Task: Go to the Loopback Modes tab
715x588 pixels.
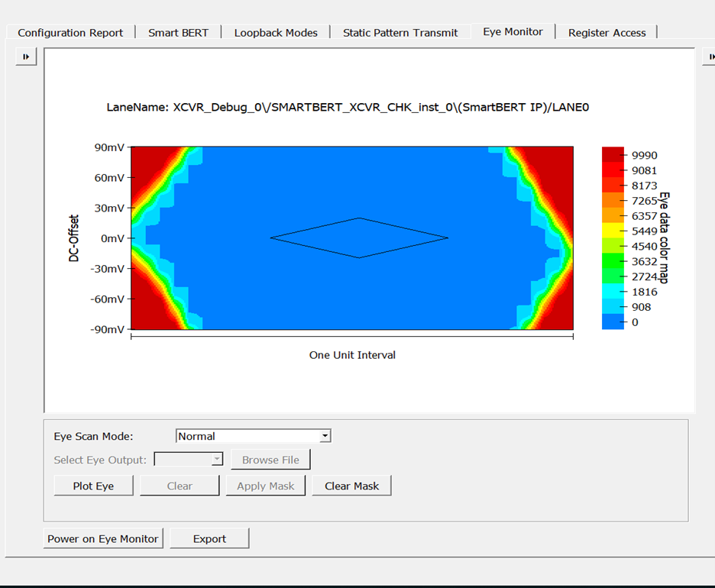Action: point(276,33)
